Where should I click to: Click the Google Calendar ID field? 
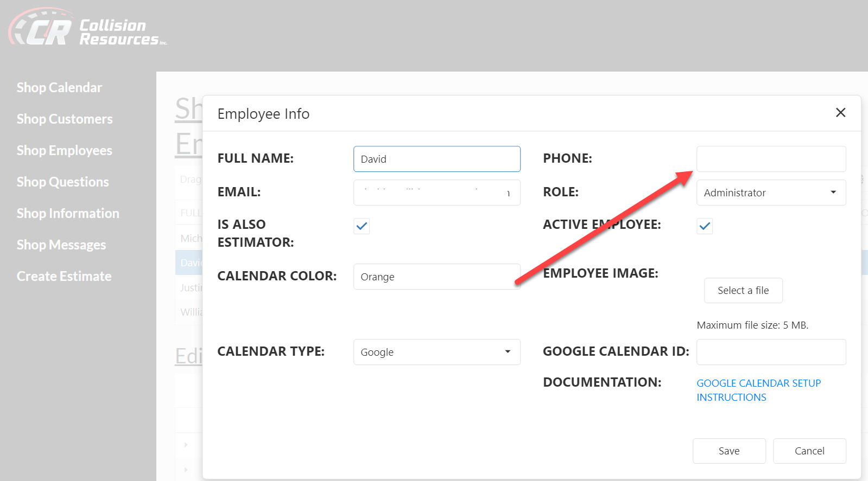(x=771, y=352)
